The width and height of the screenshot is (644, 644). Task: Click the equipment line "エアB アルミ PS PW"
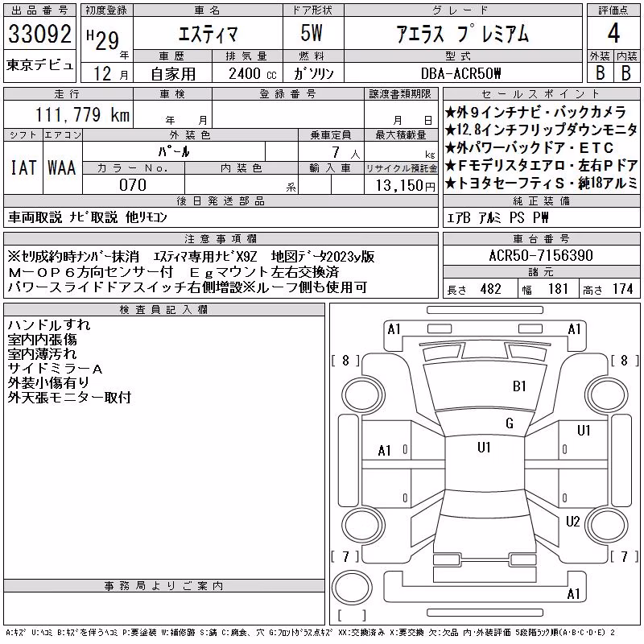click(x=497, y=217)
